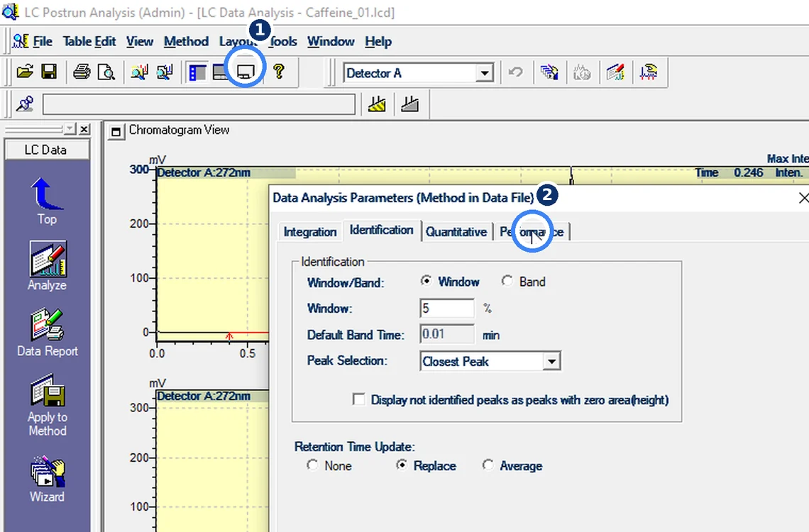Click the Detector A:272nm label in the lower chromatogram
Image resolution: width=809 pixels, height=532 pixels.
tap(204, 396)
